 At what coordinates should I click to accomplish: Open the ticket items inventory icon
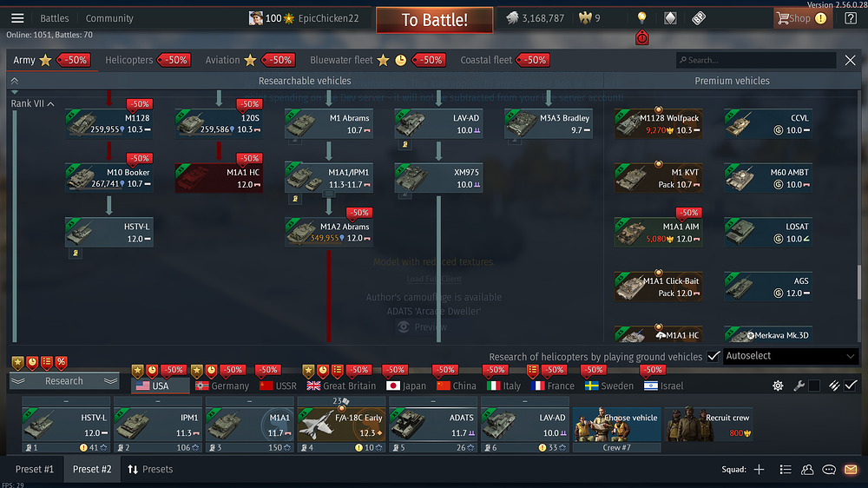click(x=699, y=18)
